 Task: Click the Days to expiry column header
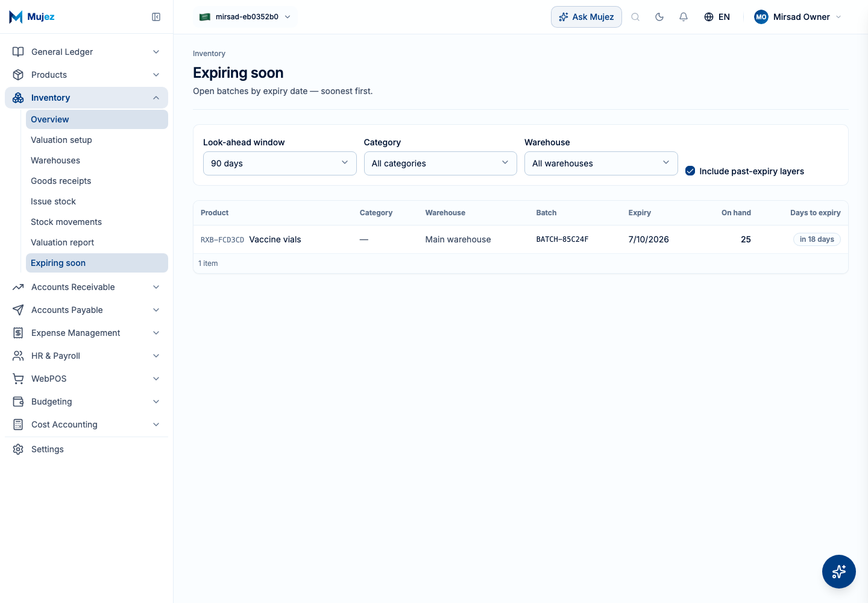pyautogui.click(x=816, y=213)
